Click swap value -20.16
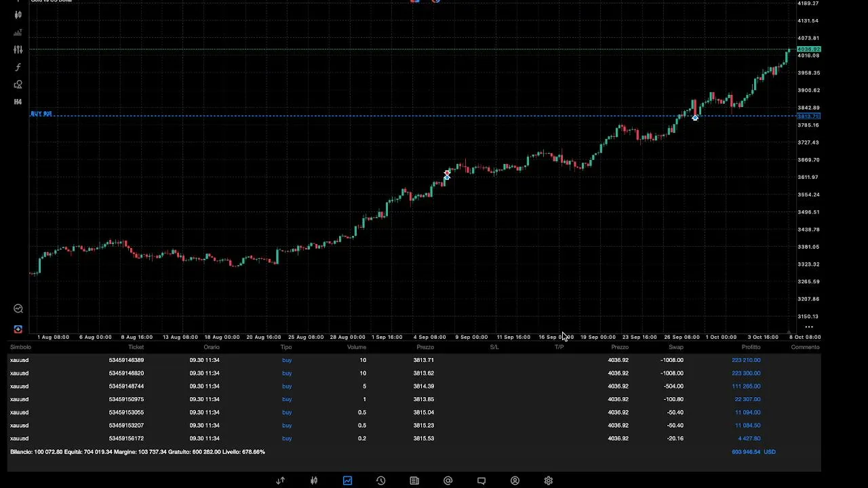 click(x=675, y=439)
